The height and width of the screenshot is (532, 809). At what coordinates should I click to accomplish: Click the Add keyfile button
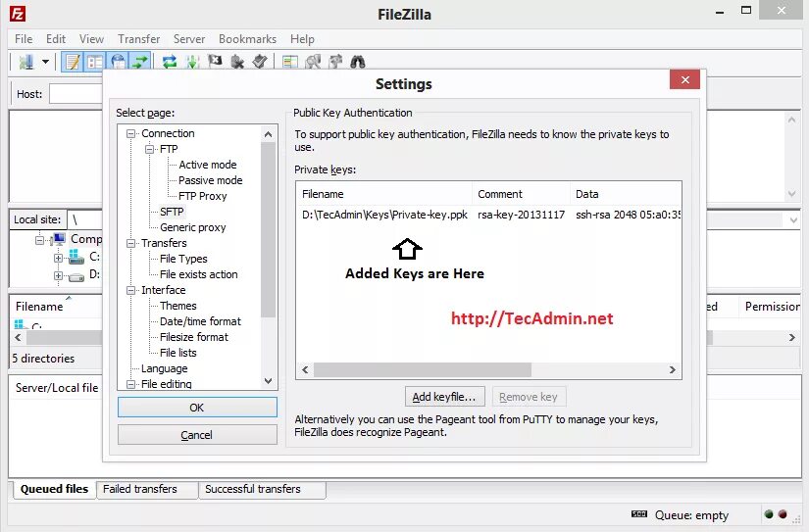pyautogui.click(x=444, y=397)
